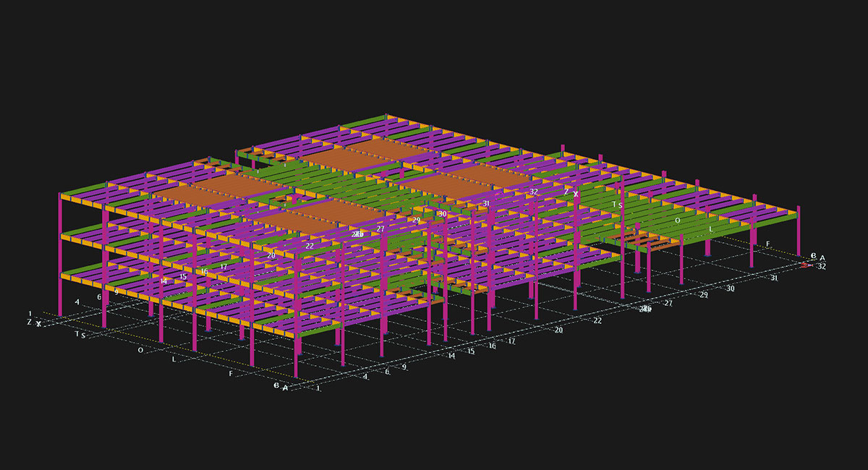Click grid label 1 at bottom front
This screenshot has height=470, width=868.
(x=319, y=388)
